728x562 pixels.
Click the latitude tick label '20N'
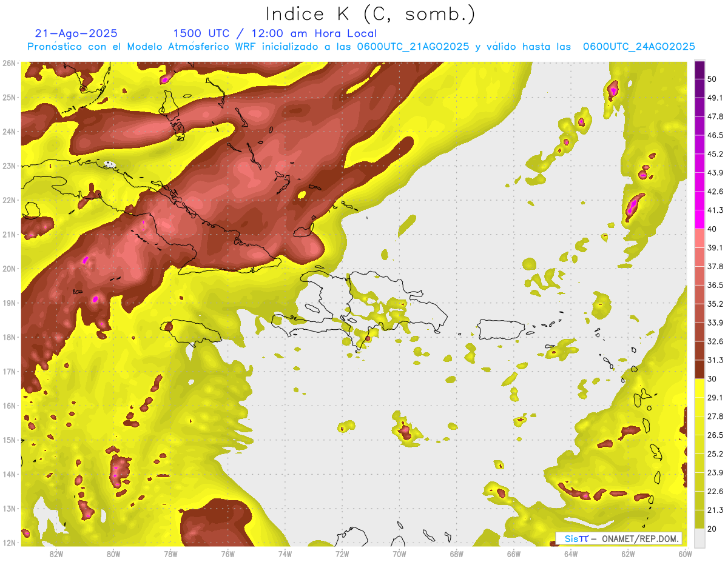9,269
